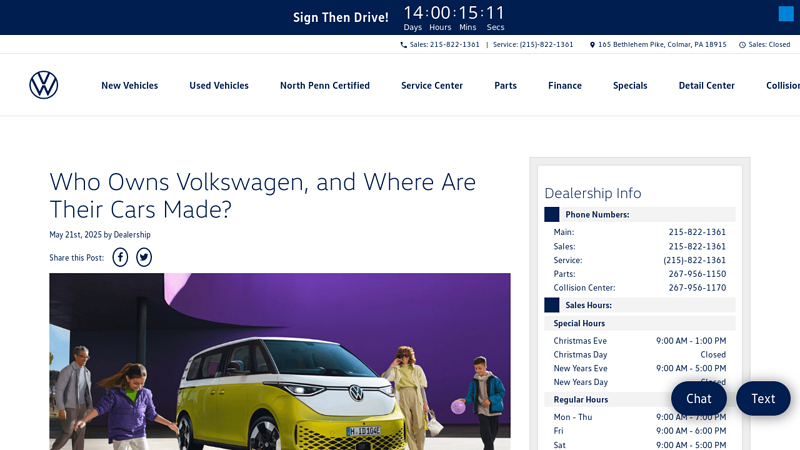Open Service Center menu
The image size is (800, 450).
pyautogui.click(x=432, y=86)
